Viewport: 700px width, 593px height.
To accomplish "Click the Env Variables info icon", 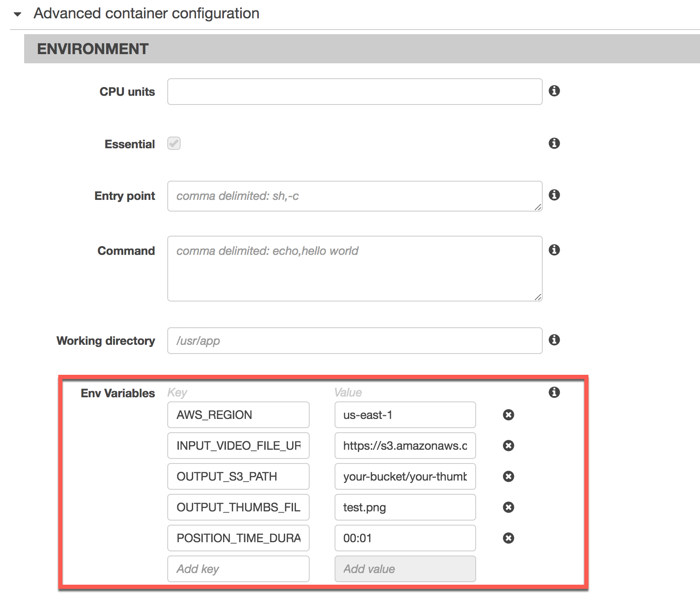I will point(555,392).
